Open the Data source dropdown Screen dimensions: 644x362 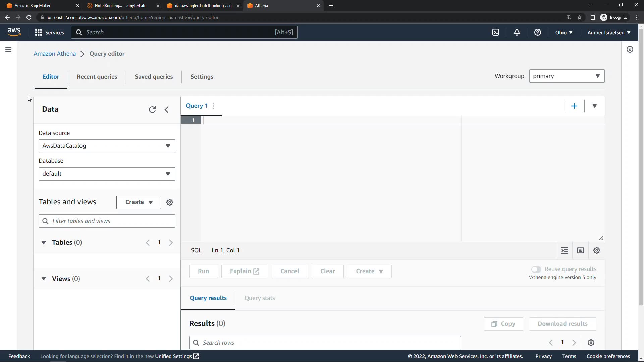tap(107, 146)
